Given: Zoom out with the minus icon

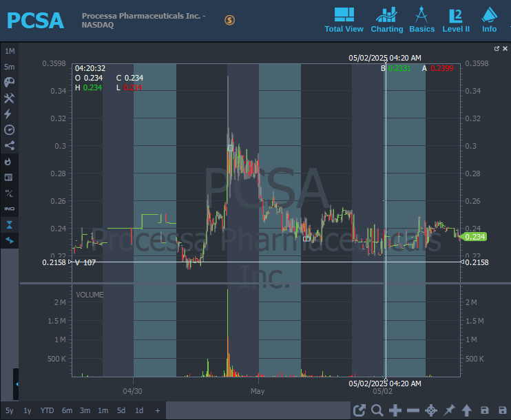Looking at the screenshot, I should coord(413,410).
